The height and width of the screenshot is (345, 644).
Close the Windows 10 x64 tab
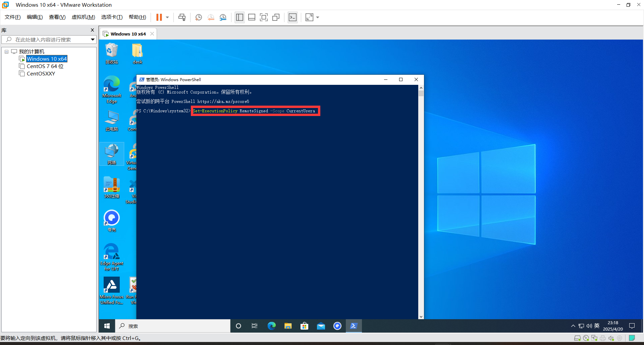coord(152,34)
